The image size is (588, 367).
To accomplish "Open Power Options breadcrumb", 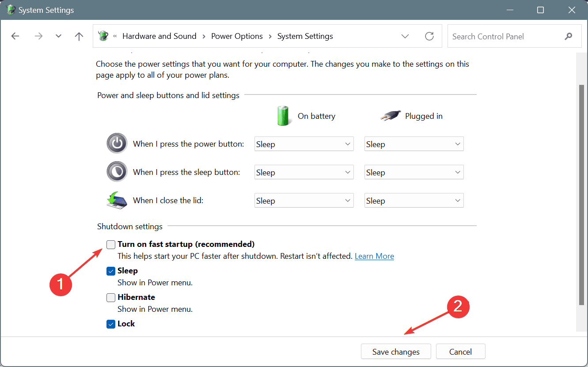I will pyautogui.click(x=237, y=36).
